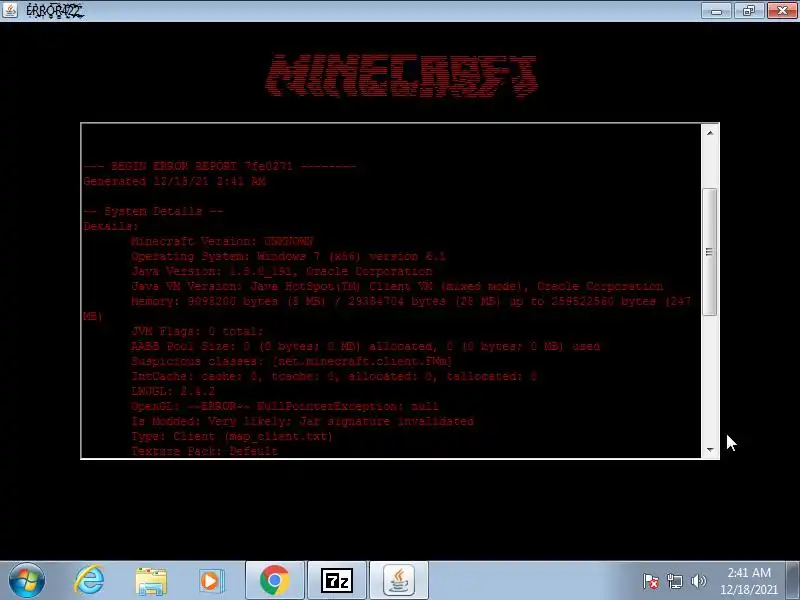Click the 'LWJGL' line
This screenshot has height=600, width=800.
point(173,391)
